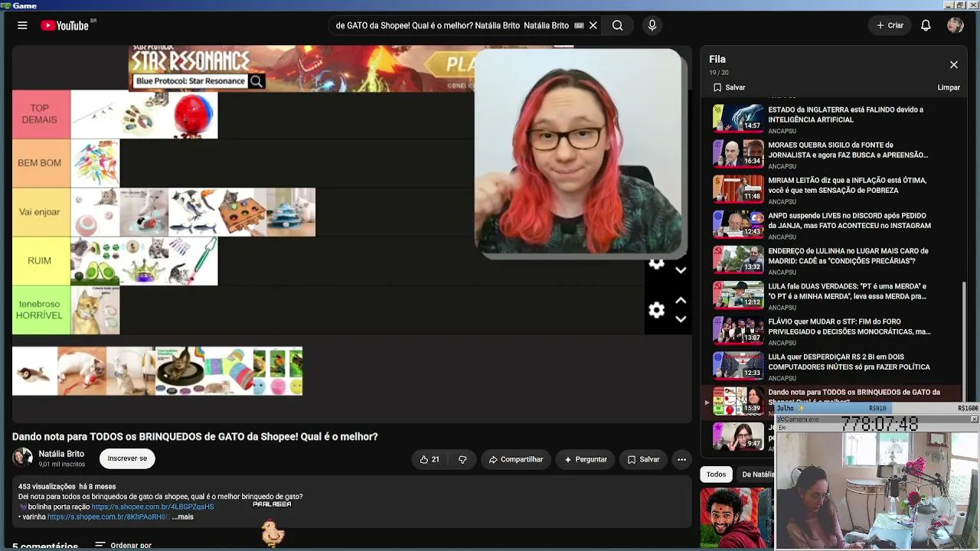Open the 13:32 LULINHA video thumbnail
The image size is (980, 551).
[738, 259]
